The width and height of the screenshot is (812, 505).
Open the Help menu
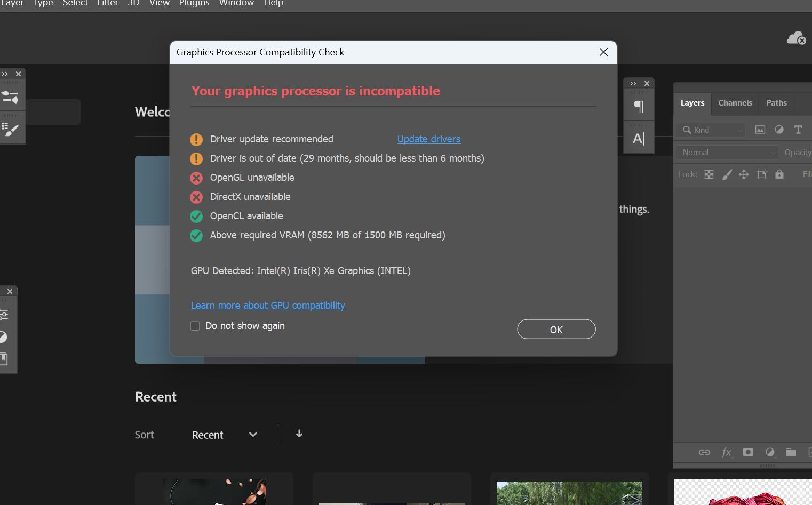coord(274,3)
